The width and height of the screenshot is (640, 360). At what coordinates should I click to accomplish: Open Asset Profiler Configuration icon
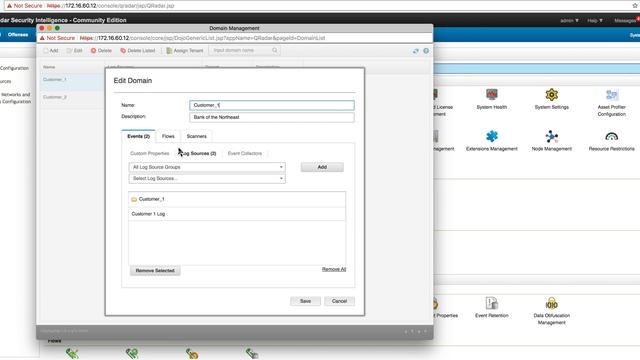tap(611, 95)
